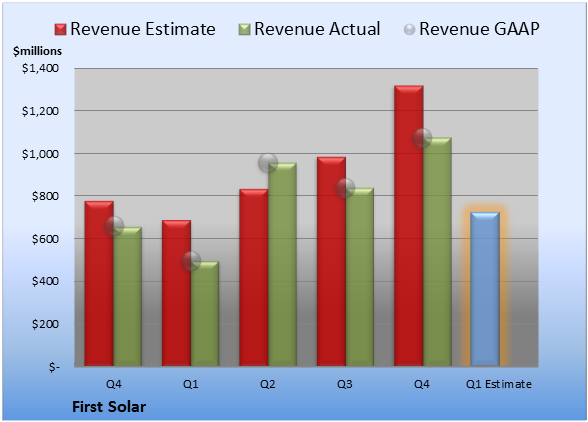Select the green Revenue Actual bar for Q2
Viewport: 588px width, 422px height.
(x=282, y=264)
